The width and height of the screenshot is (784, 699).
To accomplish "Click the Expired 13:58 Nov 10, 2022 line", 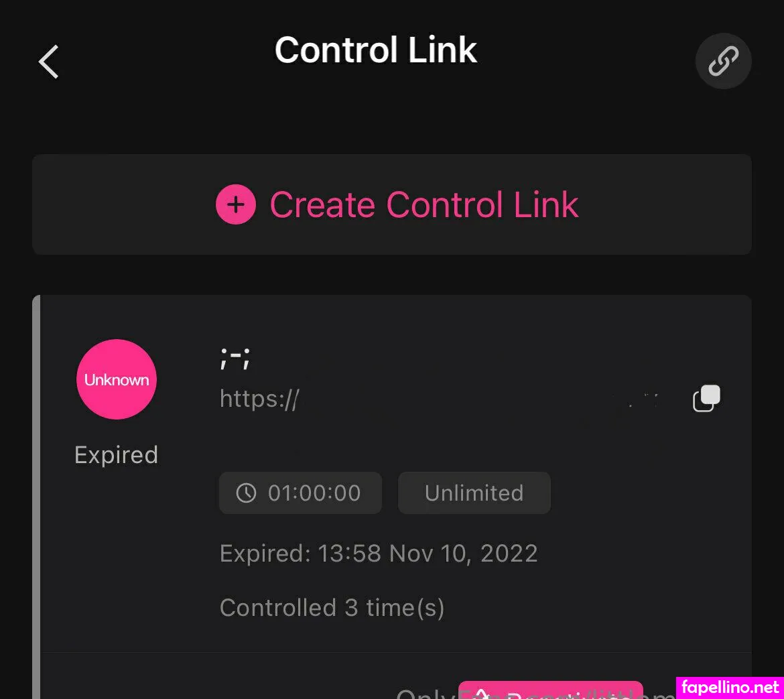I will (x=379, y=554).
